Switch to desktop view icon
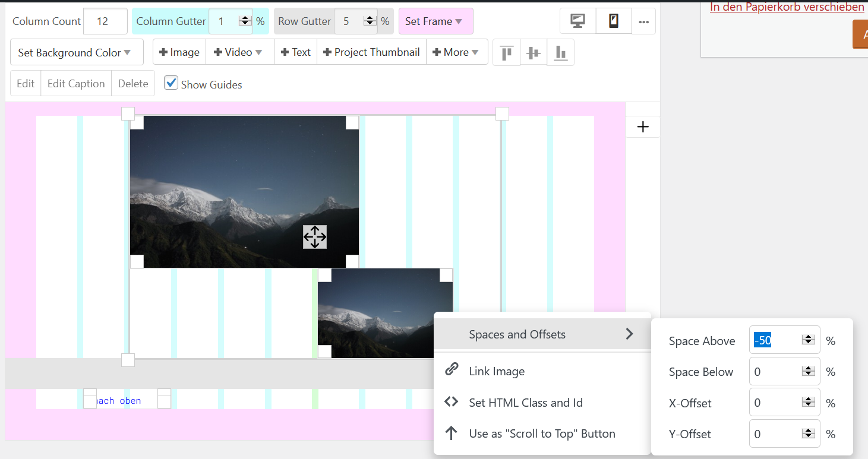 click(577, 21)
